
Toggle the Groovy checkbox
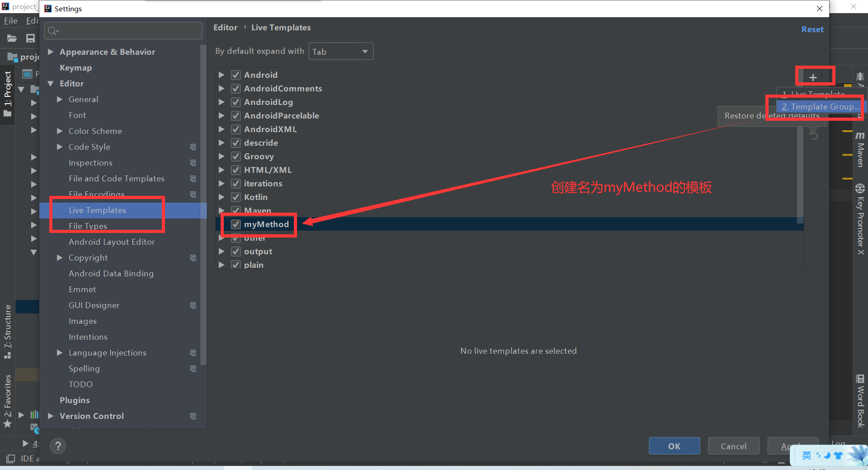pyautogui.click(x=236, y=157)
